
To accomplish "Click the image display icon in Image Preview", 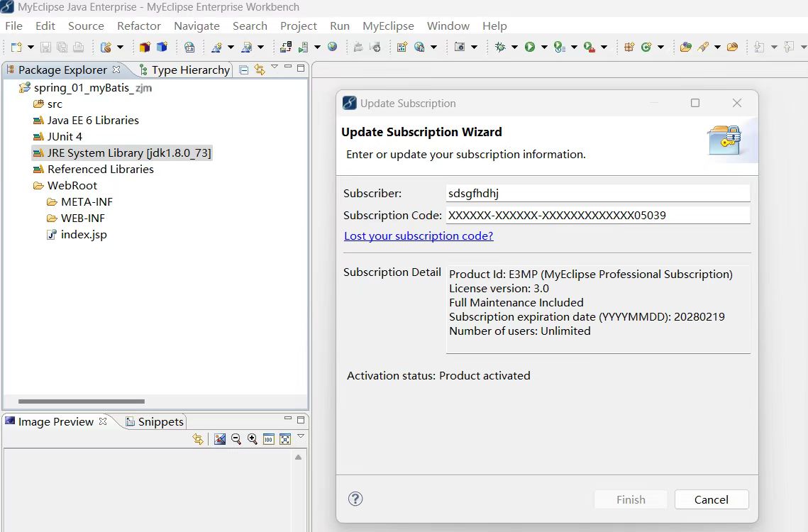I will (220, 438).
